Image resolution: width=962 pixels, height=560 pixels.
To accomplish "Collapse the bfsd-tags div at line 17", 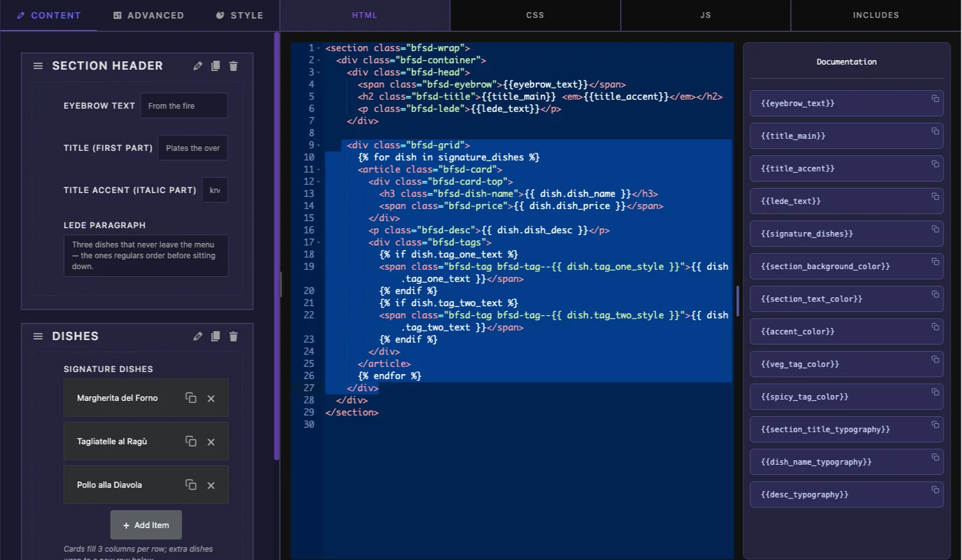I will pos(319,242).
